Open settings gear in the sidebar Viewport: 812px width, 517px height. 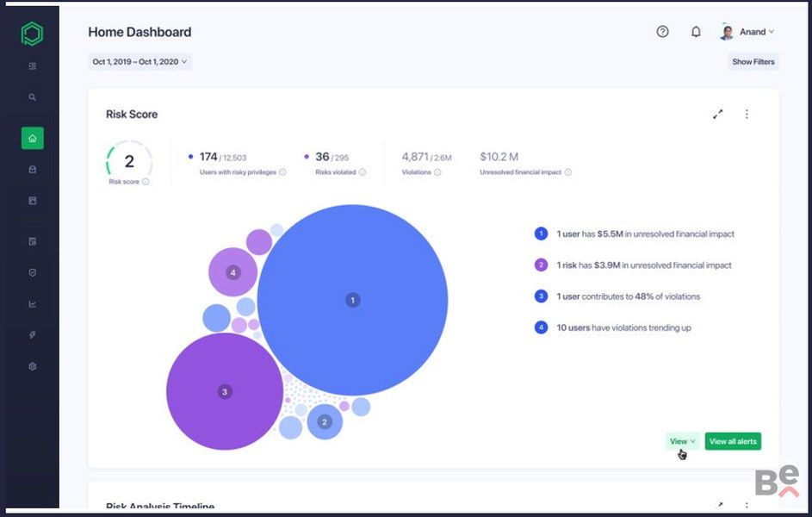coord(32,366)
